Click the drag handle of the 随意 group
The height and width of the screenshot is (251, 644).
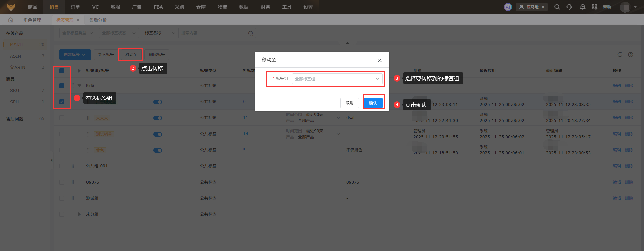(x=73, y=86)
